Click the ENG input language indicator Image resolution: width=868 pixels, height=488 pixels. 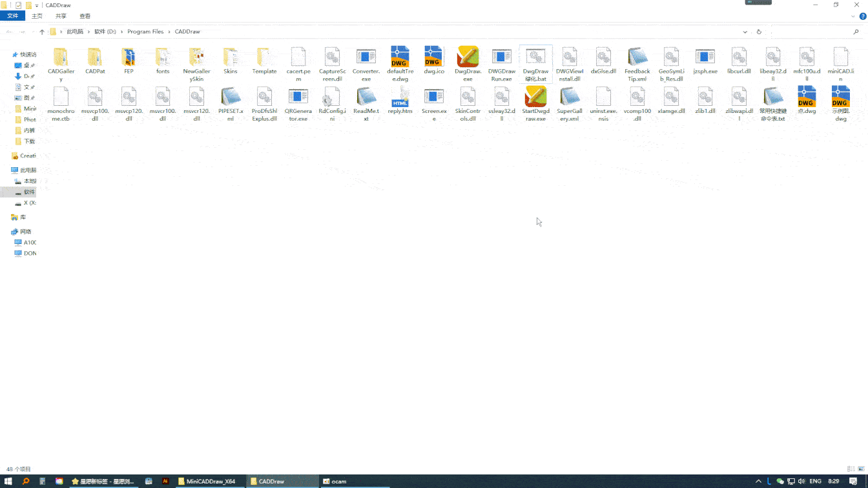click(x=816, y=482)
